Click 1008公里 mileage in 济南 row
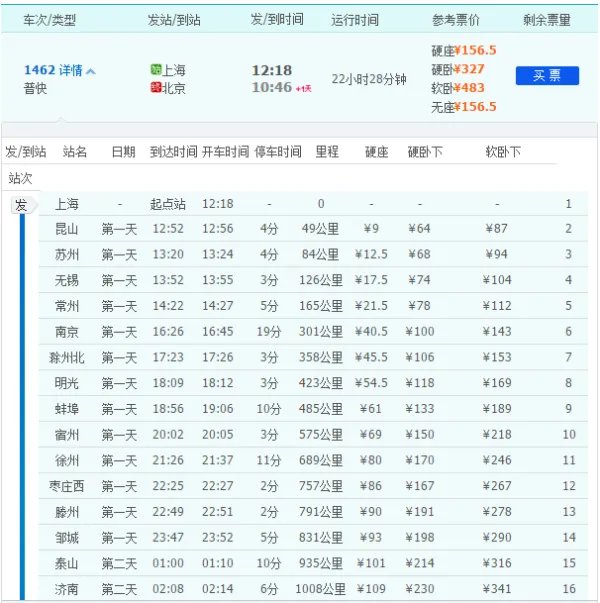 [320, 590]
